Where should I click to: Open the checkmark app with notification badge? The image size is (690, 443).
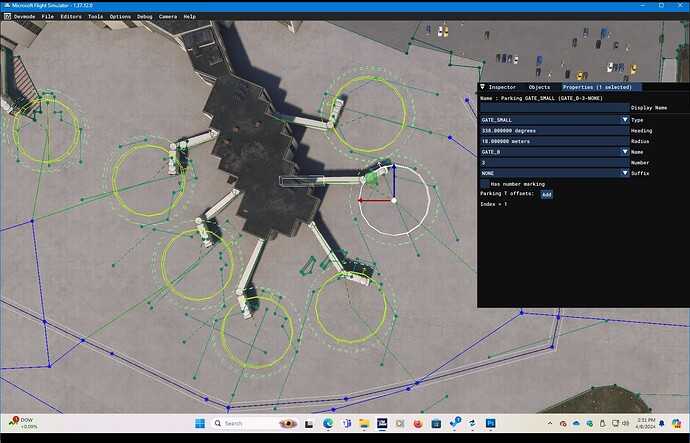point(455,423)
